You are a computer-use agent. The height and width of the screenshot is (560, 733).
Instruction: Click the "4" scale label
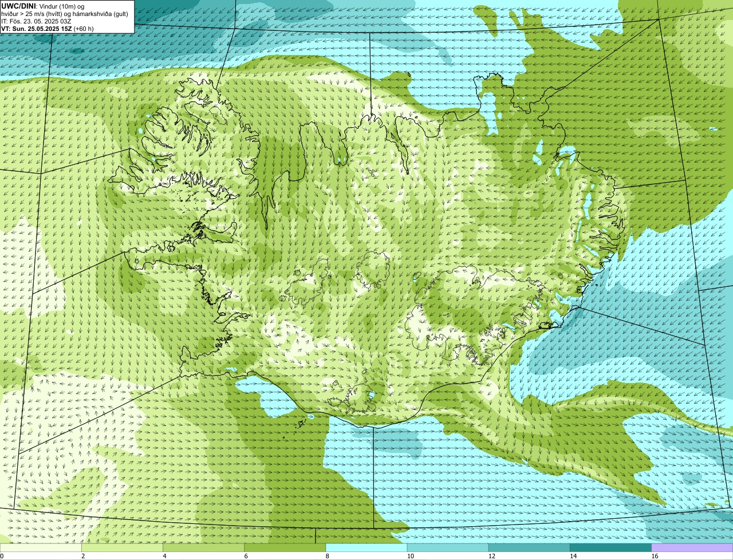click(x=164, y=556)
